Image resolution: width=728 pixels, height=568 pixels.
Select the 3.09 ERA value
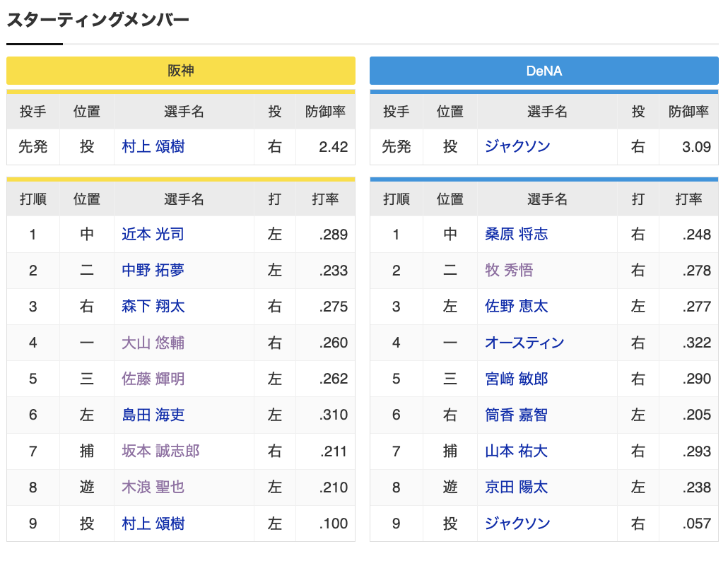[x=696, y=147]
